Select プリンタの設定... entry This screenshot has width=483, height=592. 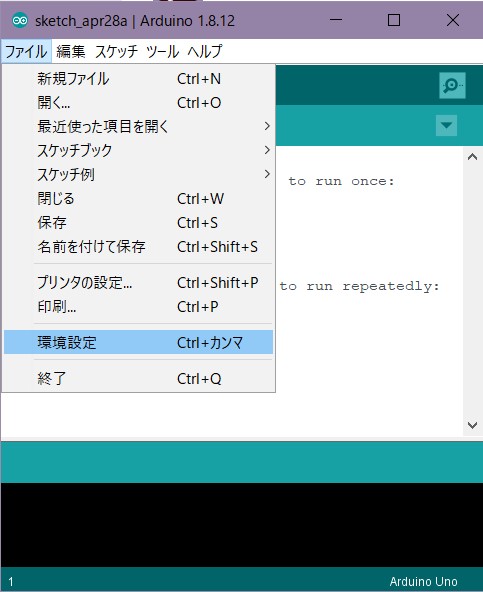(138, 282)
